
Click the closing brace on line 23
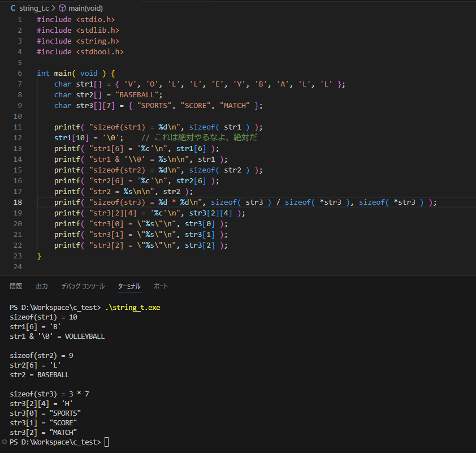point(39,256)
